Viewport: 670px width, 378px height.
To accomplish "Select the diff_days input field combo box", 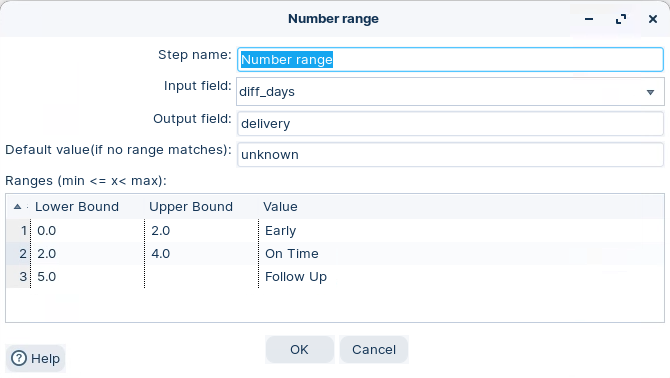I will tap(450, 92).
